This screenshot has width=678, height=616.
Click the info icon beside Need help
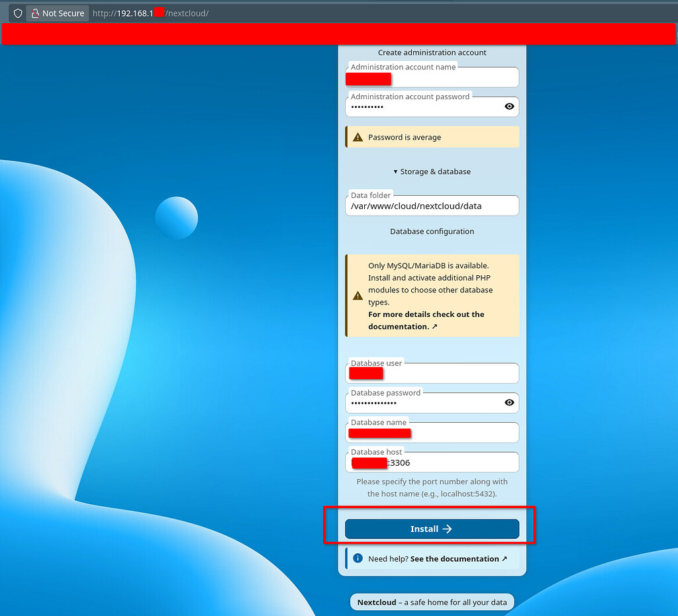tap(358, 558)
